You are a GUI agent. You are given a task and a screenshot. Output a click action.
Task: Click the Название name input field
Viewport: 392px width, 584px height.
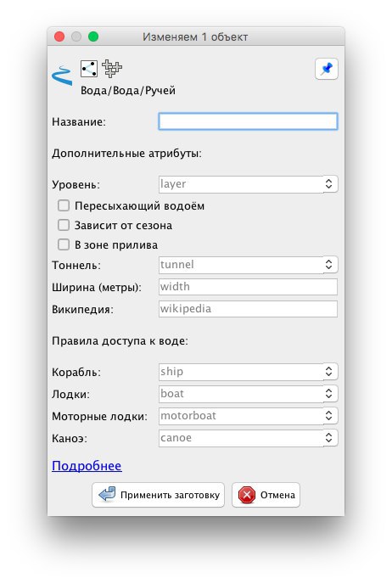[x=248, y=121]
